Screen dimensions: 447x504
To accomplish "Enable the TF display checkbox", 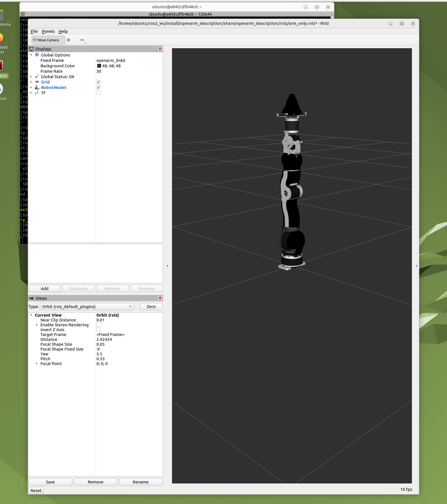I will pos(98,93).
